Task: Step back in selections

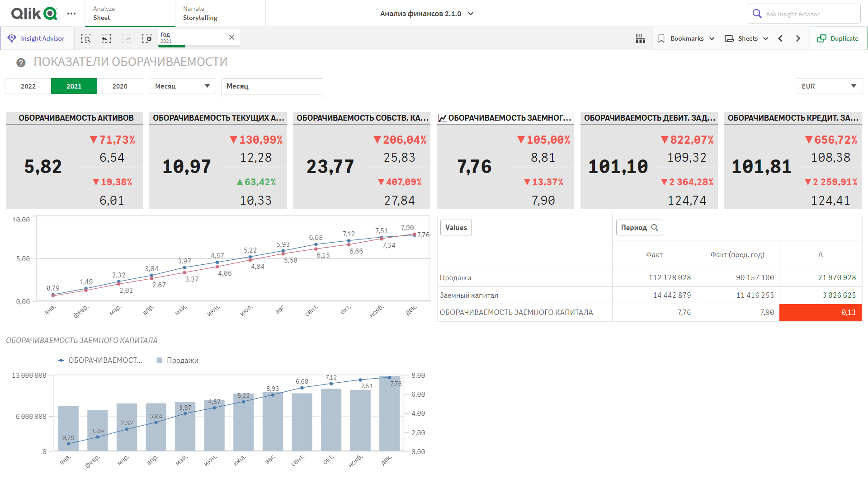Action: 106,38
